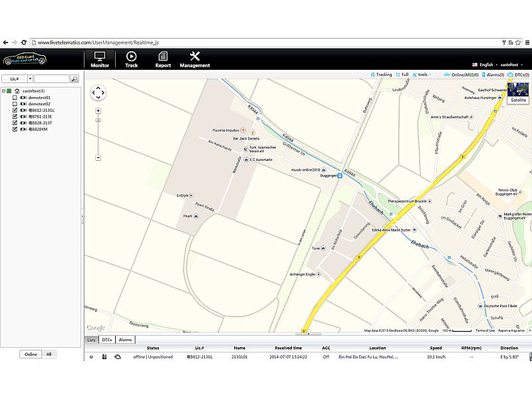The width and height of the screenshot is (532, 399).
Task: Uncheck the B761-213E vehicle checkbox
Action: 15,116
